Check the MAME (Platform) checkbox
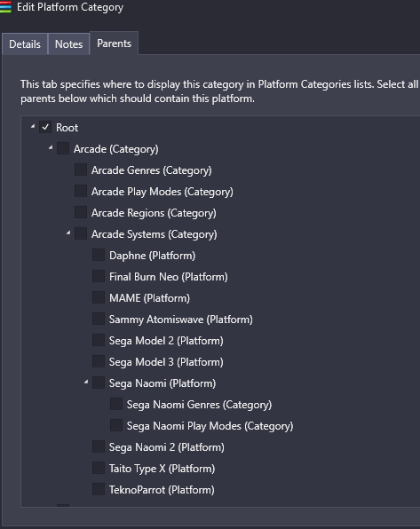Image resolution: width=420 pixels, height=529 pixels. click(99, 297)
